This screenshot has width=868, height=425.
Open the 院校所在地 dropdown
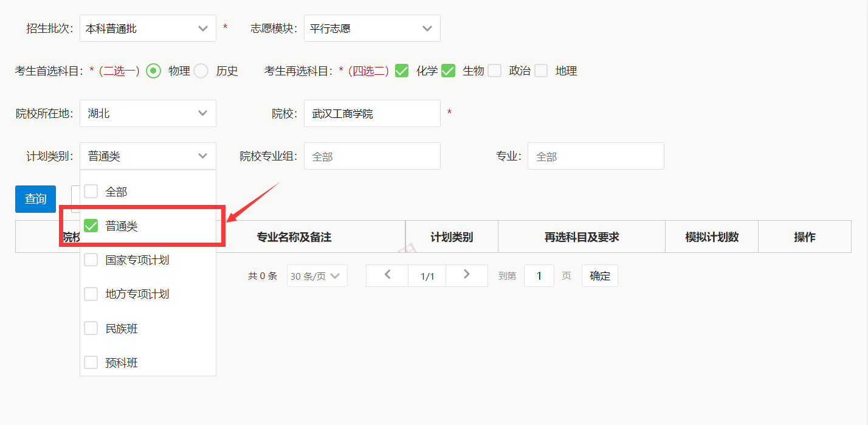147,113
